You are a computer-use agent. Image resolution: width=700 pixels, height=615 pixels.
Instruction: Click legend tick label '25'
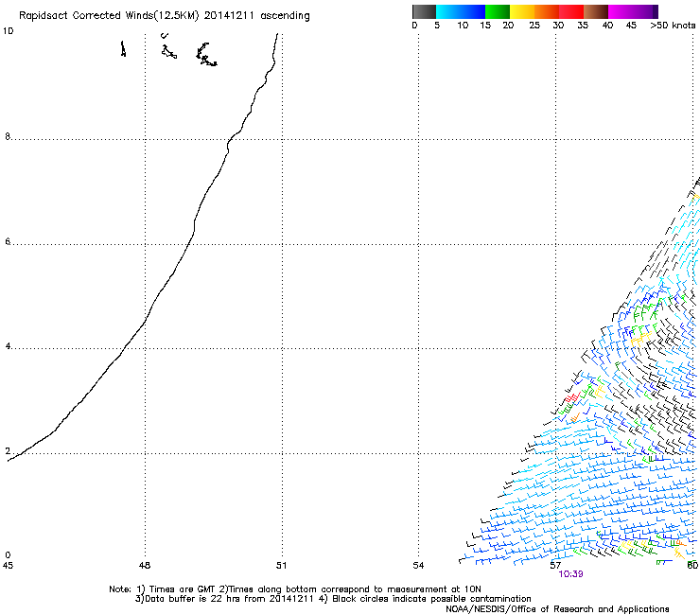[534, 26]
